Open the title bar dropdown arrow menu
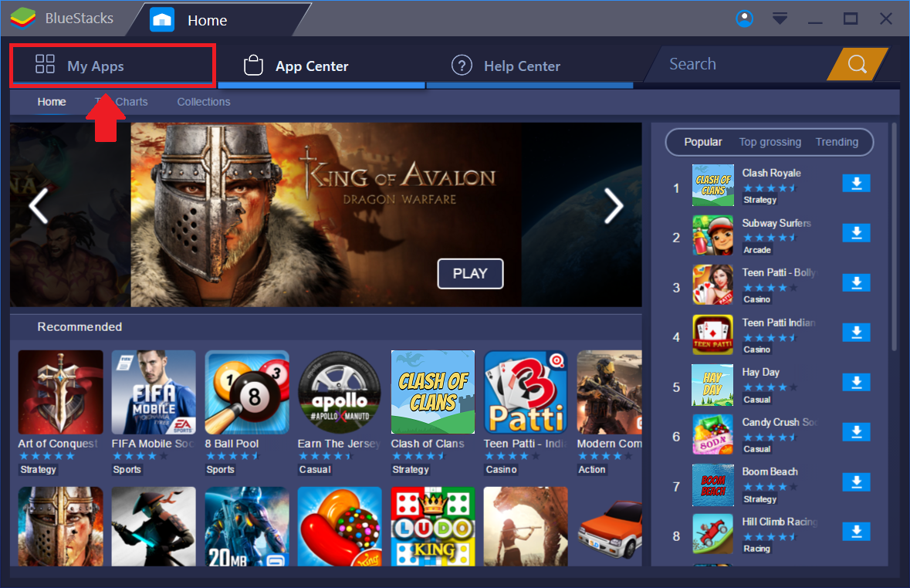 780,19
